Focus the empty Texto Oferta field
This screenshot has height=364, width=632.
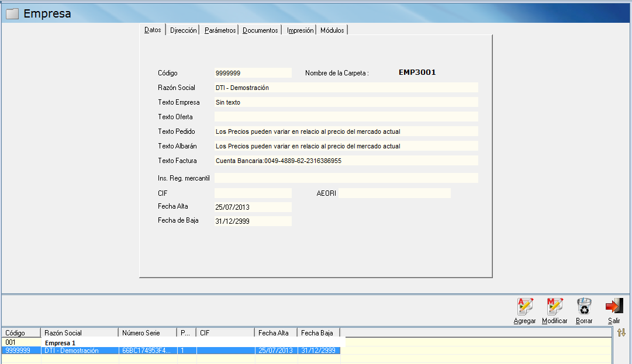pyautogui.click(x=346, y=117)
